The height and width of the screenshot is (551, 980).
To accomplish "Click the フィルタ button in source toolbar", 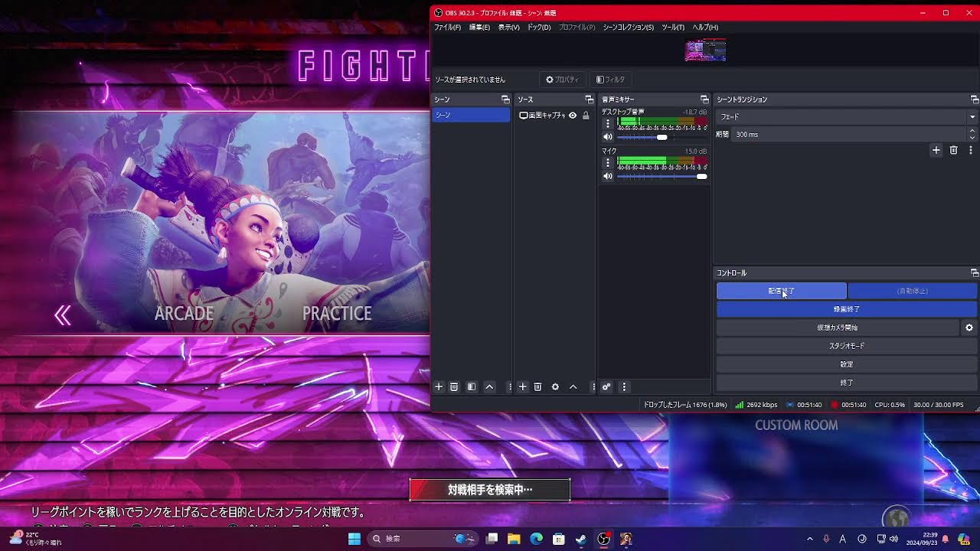I will [610, 80].
